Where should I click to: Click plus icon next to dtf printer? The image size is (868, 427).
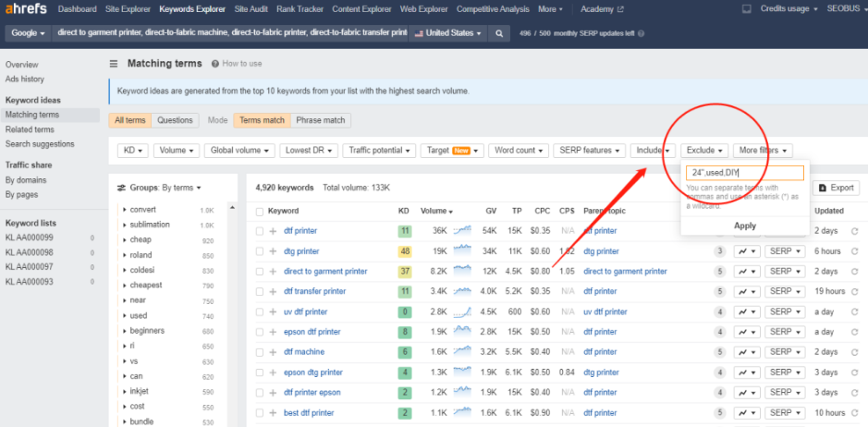tap(273, 231)
